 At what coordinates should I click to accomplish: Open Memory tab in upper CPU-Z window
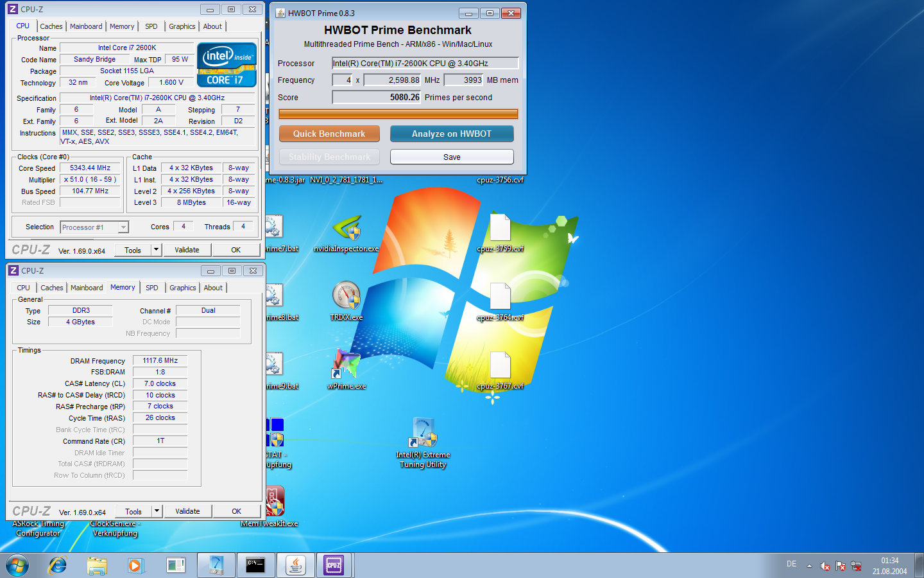122,26
